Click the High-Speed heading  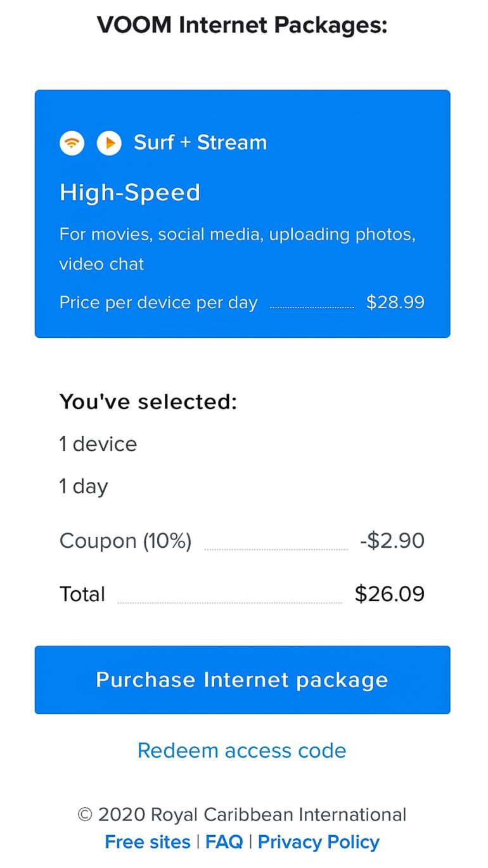point(130,193)
